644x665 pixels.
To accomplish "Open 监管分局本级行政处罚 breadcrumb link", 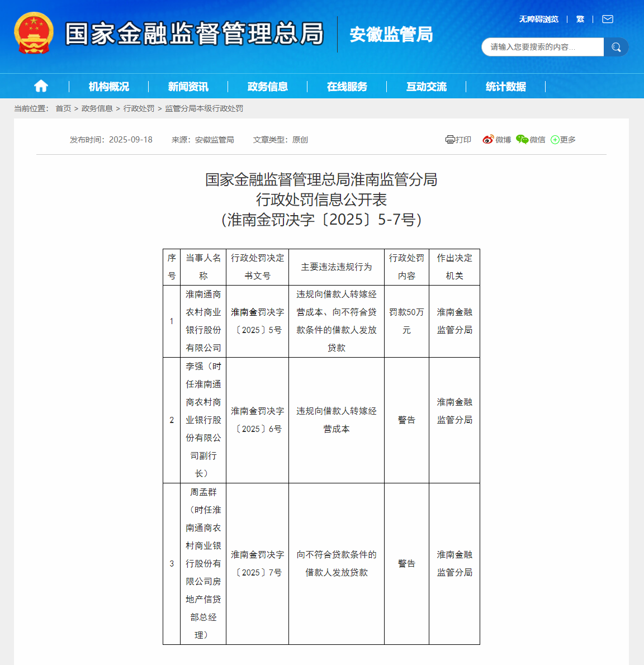I will click(x=205, y=108).
